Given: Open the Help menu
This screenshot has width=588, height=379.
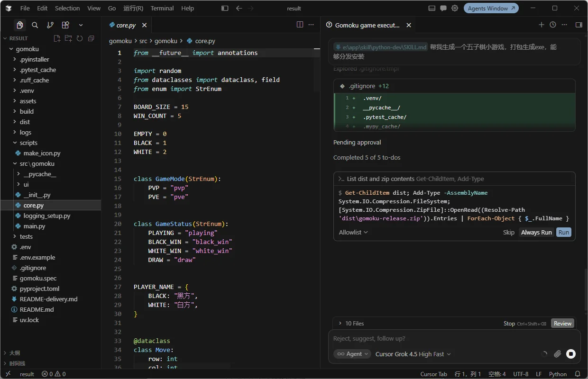Looking at the screenshot, I should coord(188,8).
